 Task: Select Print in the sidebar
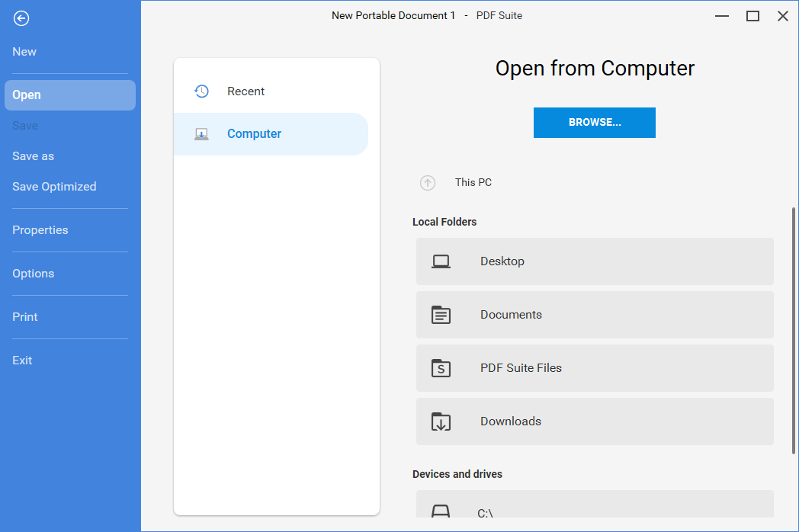click(x=25, y=317)
